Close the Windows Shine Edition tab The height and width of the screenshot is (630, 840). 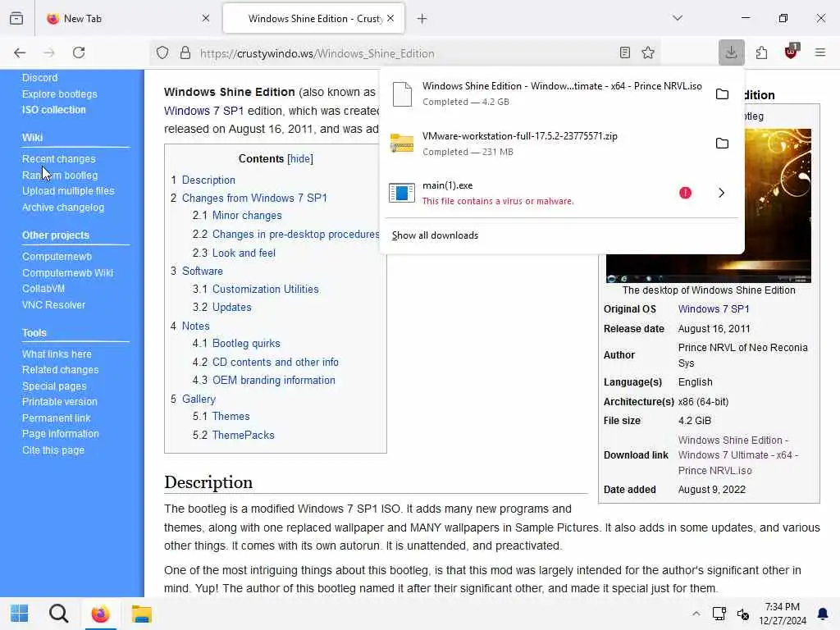pos(390,18)
